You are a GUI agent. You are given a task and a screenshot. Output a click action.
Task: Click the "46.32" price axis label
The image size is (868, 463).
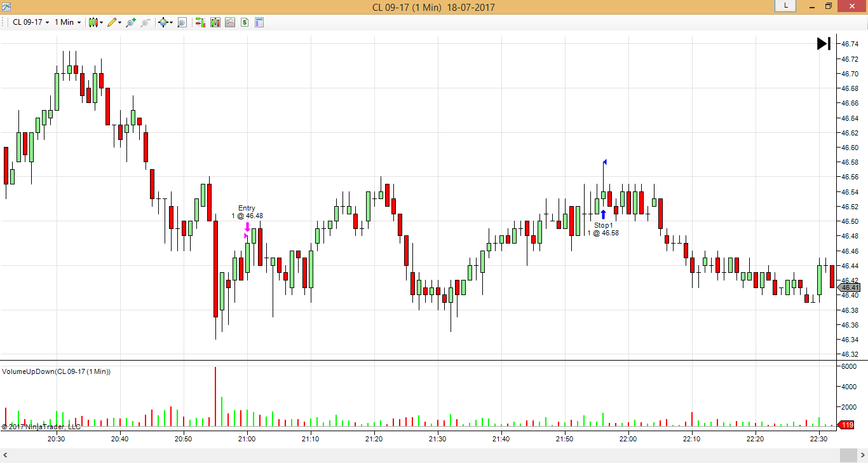pyautogui.click(x=850, y=354)
